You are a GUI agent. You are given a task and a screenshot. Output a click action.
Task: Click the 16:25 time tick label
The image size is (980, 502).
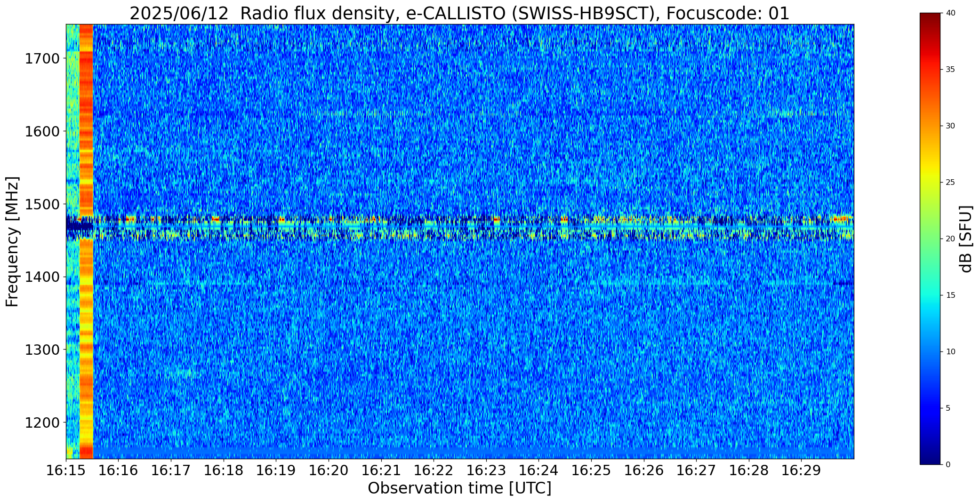tap(591, 470)
